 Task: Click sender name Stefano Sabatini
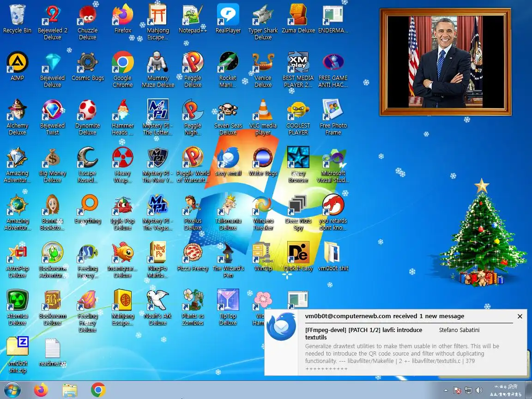[x=459, y=330]
